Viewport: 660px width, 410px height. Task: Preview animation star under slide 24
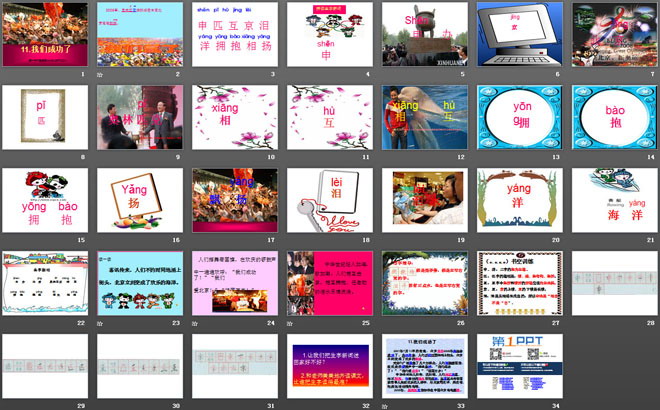click(x=195, y=323)
